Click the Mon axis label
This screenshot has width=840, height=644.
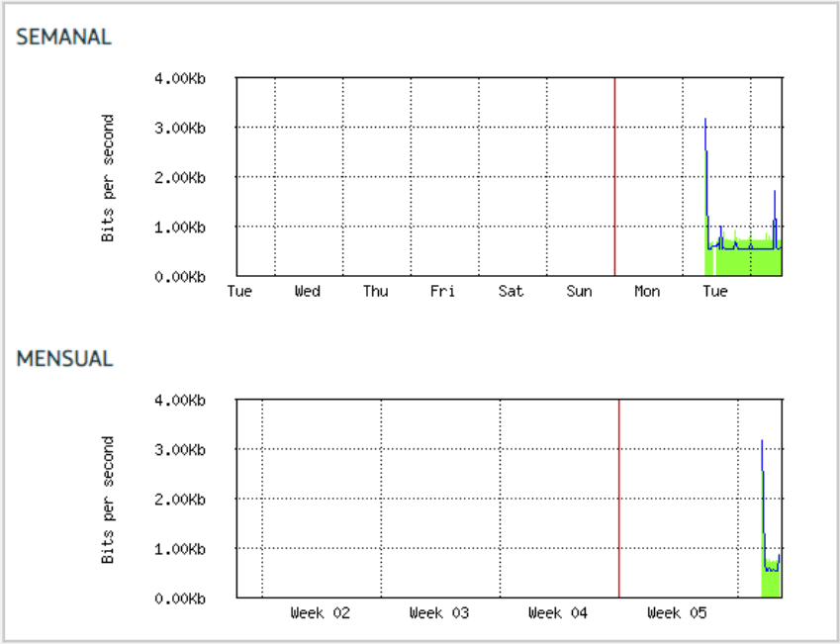647,291
